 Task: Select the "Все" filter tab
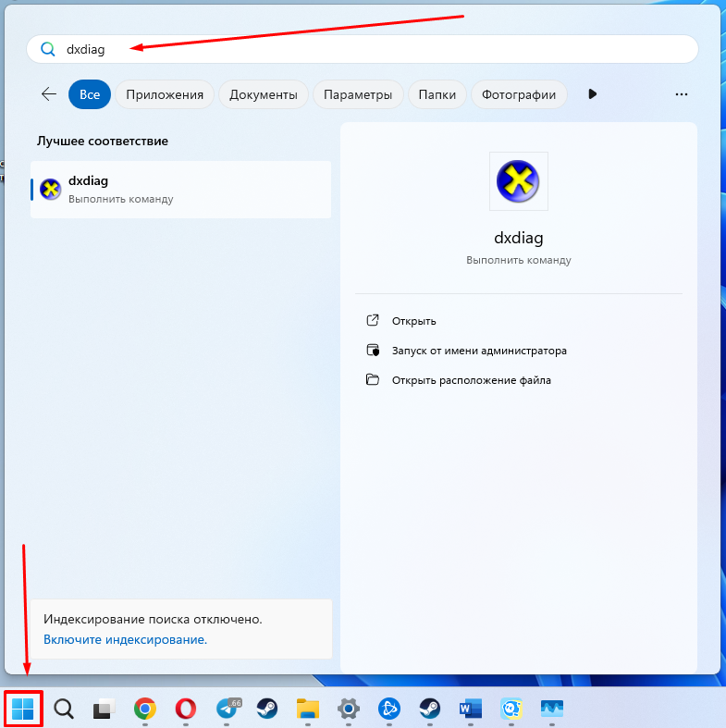(90, 94)
